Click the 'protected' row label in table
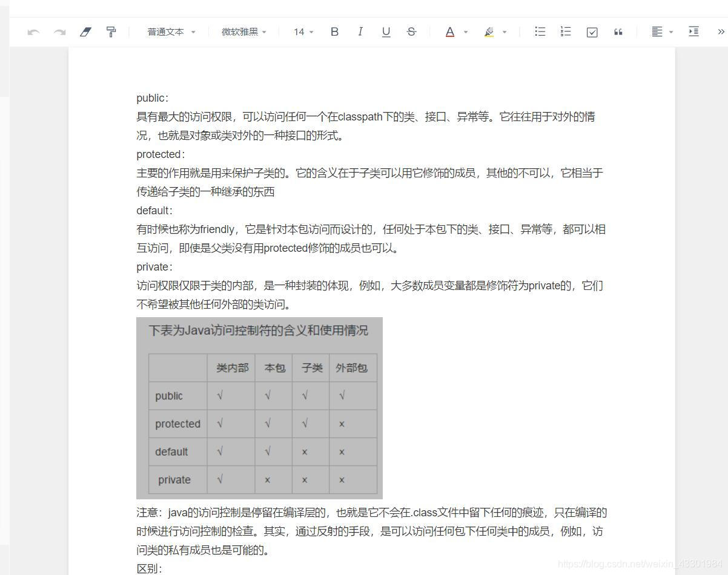This screenshot has height=575, width=728. tap(177, 424)
